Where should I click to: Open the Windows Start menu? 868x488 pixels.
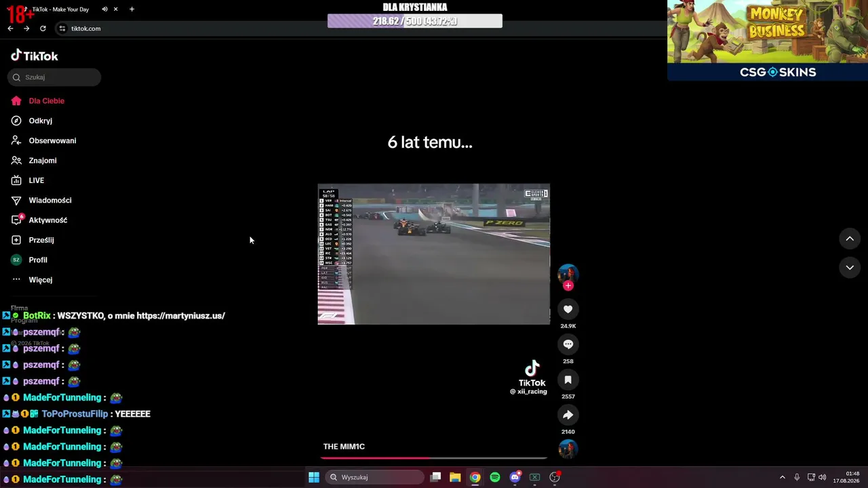click(314, 477)
